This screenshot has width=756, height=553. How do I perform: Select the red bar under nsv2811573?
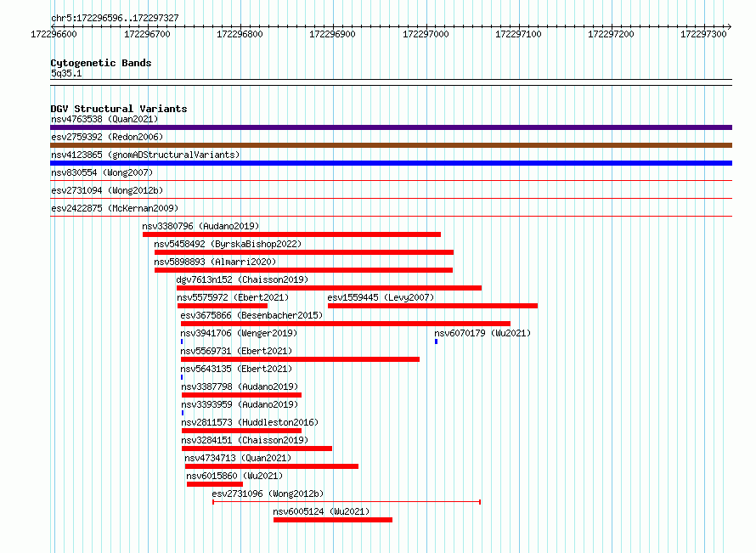tap(241, 431)
